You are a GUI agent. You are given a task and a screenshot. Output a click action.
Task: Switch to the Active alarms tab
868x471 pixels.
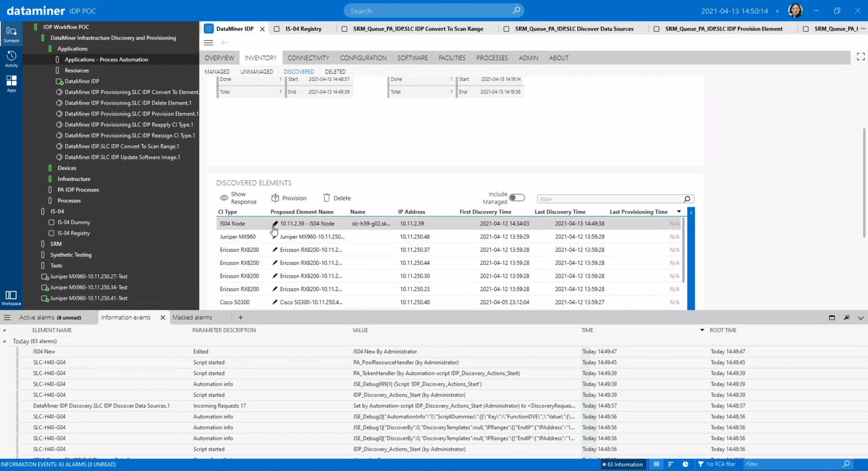point(50,317)
